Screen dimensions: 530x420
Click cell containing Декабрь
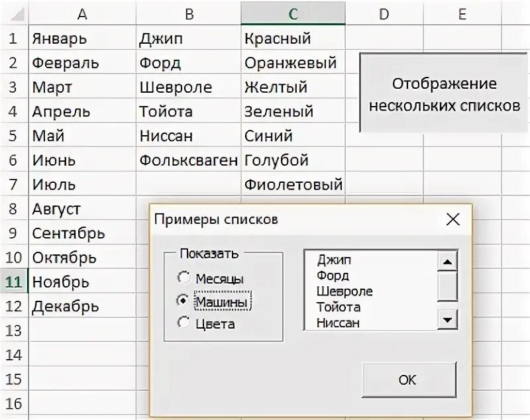[82, 305]
